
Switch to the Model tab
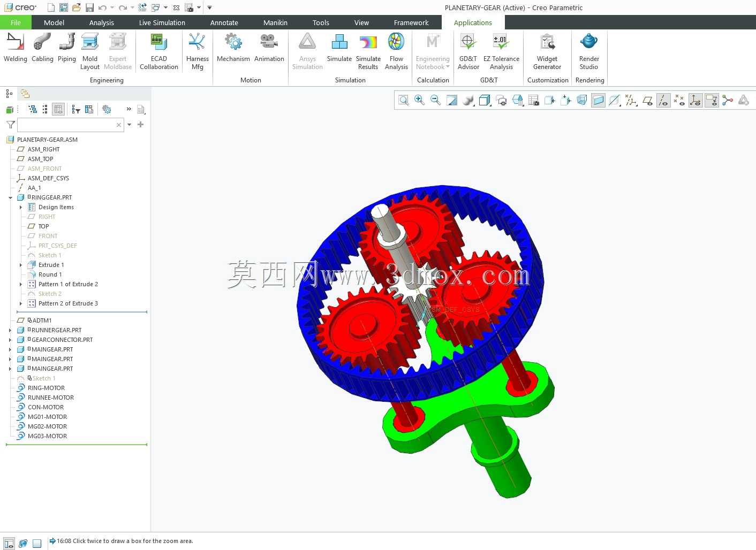click(54, 22)
